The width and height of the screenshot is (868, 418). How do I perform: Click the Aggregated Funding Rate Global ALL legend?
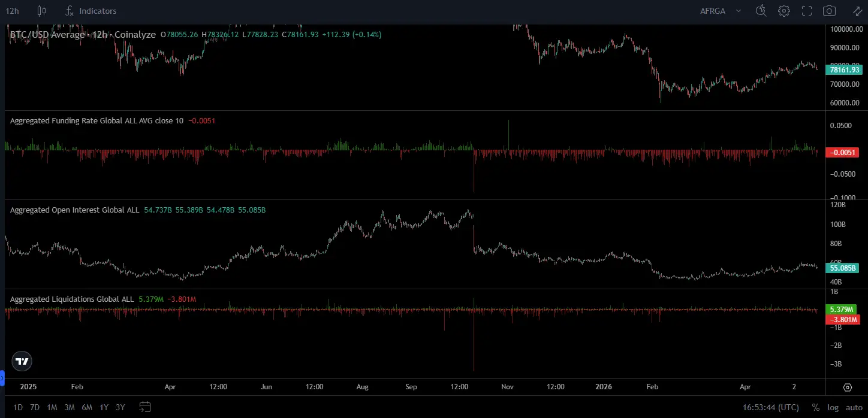(x=97, y=121)
